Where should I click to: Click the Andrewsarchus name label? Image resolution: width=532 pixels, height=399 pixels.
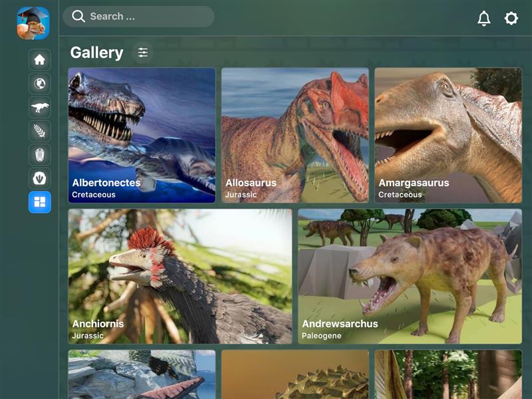coord(340,324)
